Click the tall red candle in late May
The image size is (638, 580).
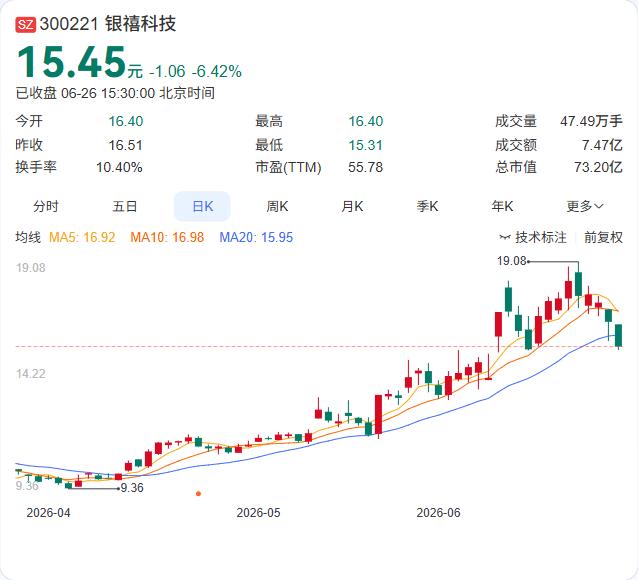(x=378, y=414)
